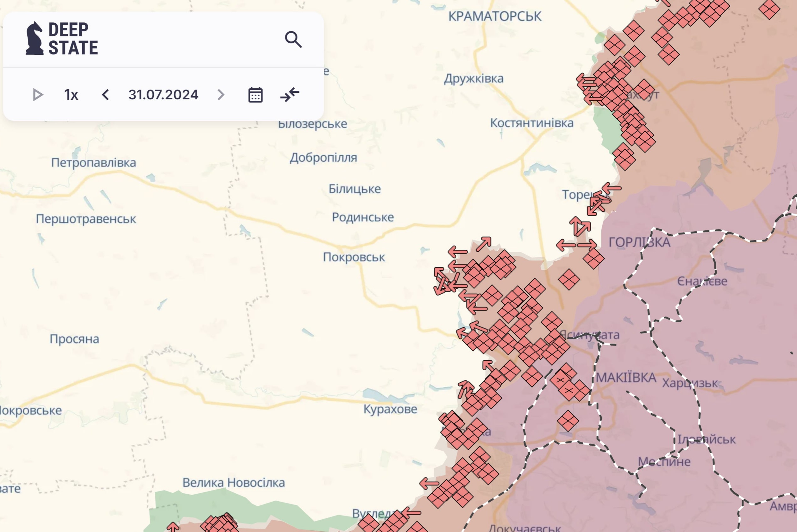The height and width of the screenshot is (532, 797).
Task: Click the Добропілля town label
Action: [x=323, y=158]
